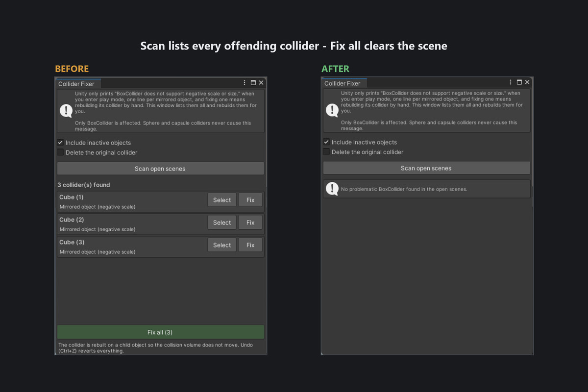This screenshot has height=392, width=588.
Task: Close the AFTER Collider Fixer window
Action: point(527,82)
